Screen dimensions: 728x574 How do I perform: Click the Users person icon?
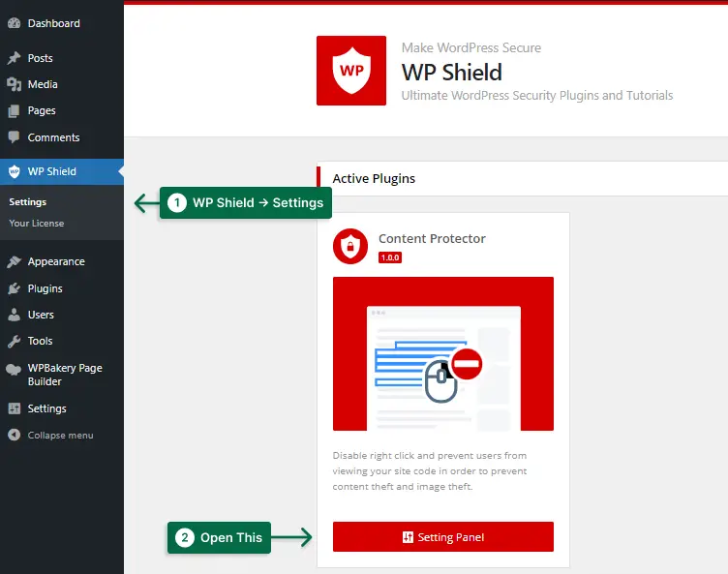coord(14,315)
